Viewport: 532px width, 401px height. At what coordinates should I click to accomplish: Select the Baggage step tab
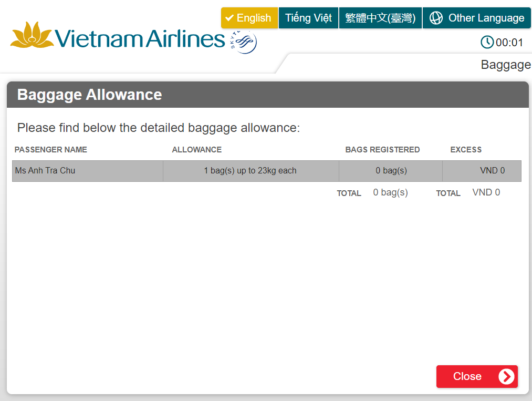click(506, 65)
